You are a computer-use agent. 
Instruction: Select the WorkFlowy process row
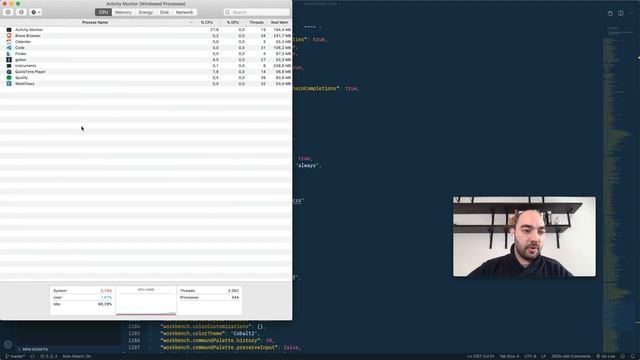[x=146, y=84]
